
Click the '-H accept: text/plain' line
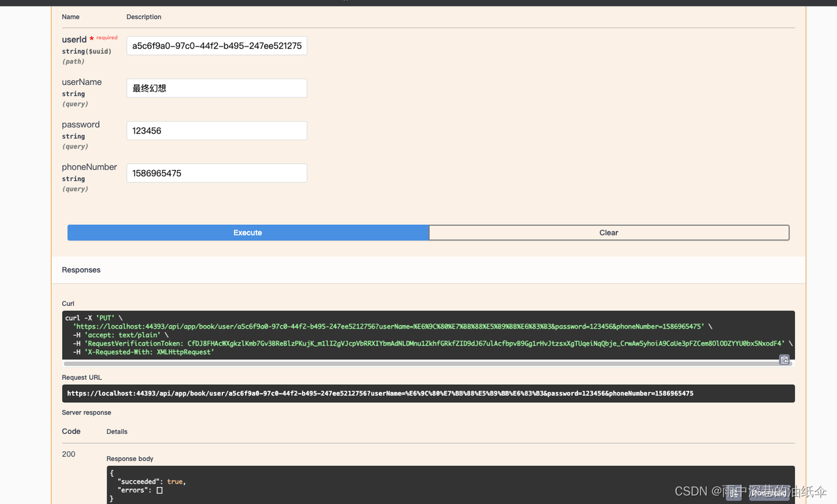click(120, 335)
